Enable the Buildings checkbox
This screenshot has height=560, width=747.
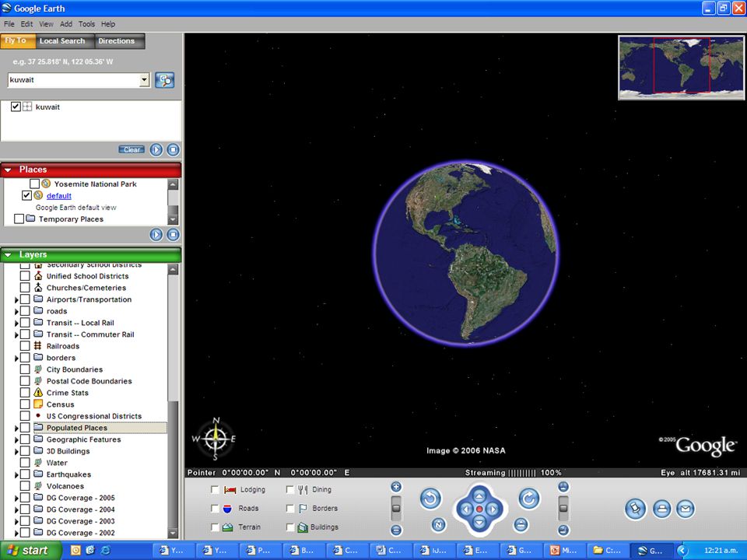(x=289, y=527)
